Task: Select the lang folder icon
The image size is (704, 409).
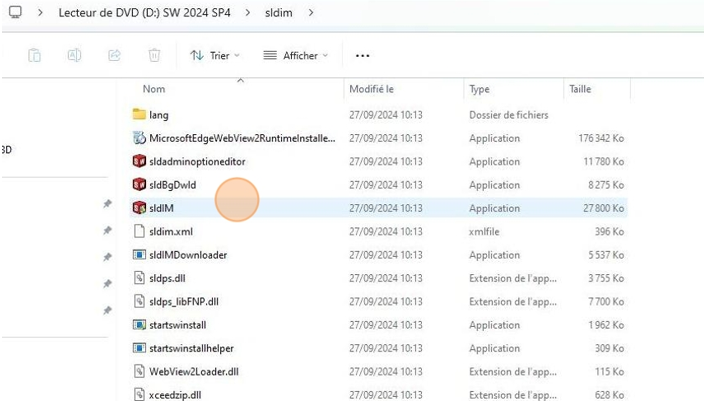Action: [x=139, y=114]
